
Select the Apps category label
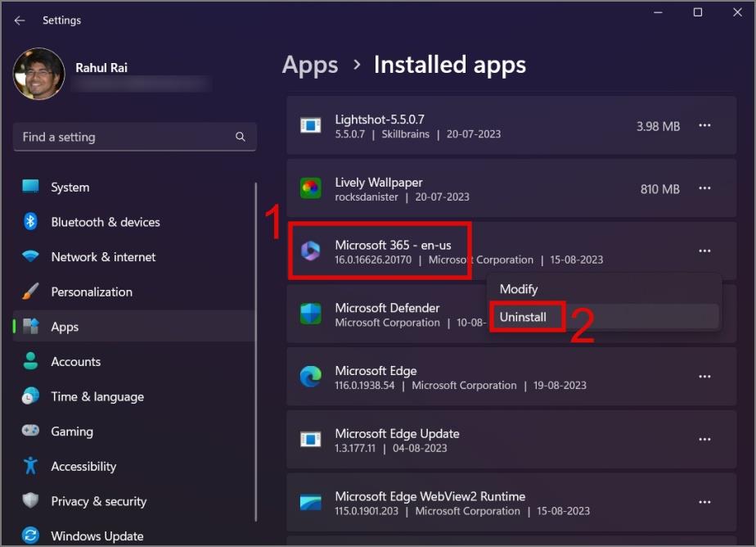click(x=65, y=327)
